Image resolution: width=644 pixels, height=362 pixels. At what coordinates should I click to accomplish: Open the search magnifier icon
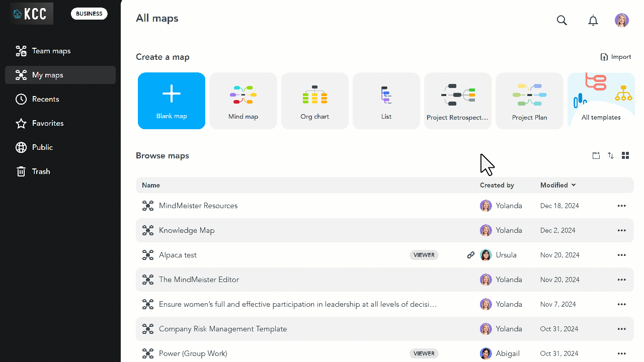[562, 21]
